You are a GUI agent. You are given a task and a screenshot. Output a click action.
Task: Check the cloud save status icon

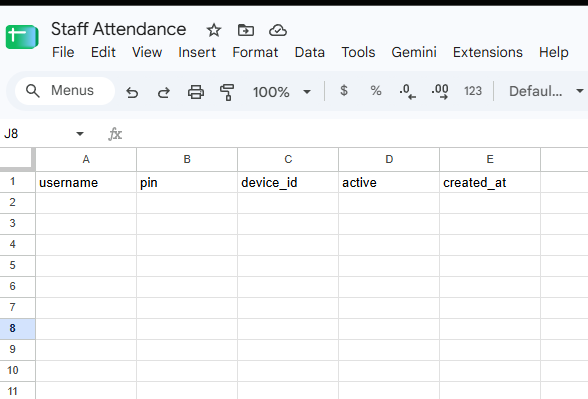pos(278,30)
